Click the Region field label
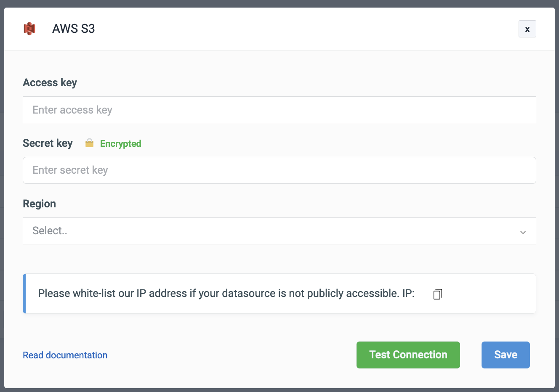The width and height of the screenshot is (559, 392). pos(39,204)
